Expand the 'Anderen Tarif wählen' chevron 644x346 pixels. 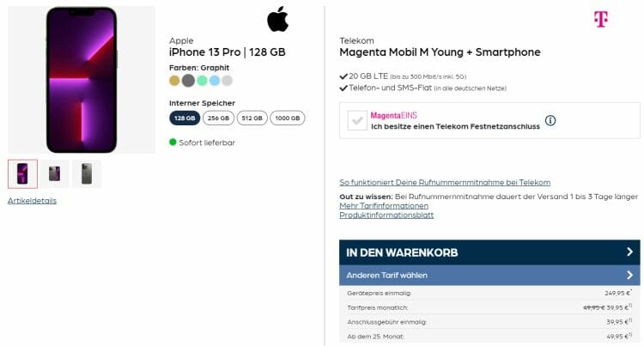(630, 276)
